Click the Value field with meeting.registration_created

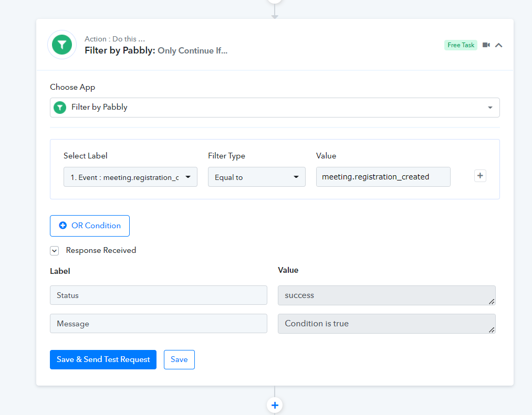tap(383, 177)
